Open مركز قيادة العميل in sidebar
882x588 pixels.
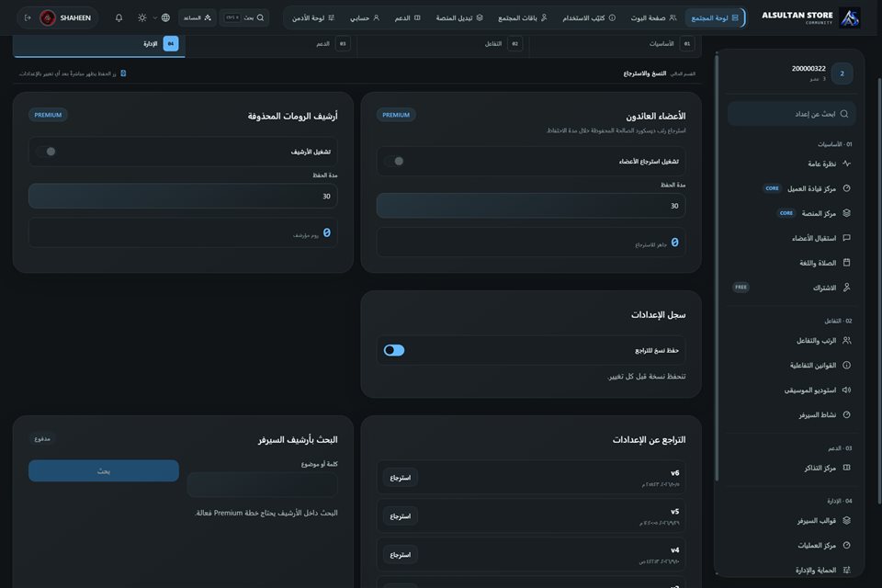click(791, 188)
